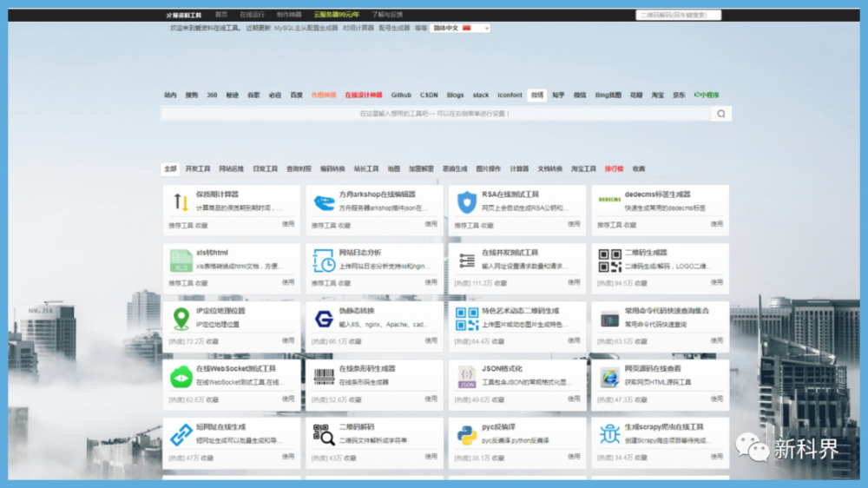This screenshot has height=488, width=868.
Task: Click the 常用命令代码快速查询集合 terminal icon
Action: 609,319
